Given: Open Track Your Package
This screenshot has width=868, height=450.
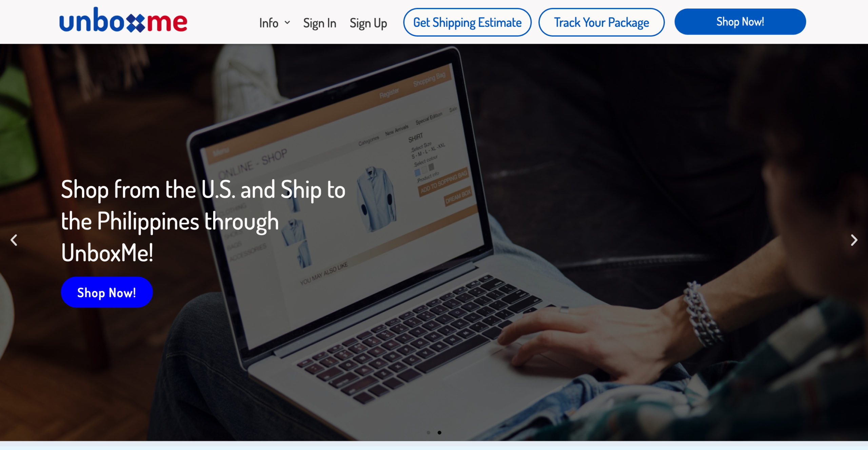Looking at the screenshot, I should (x=601, y=22).
